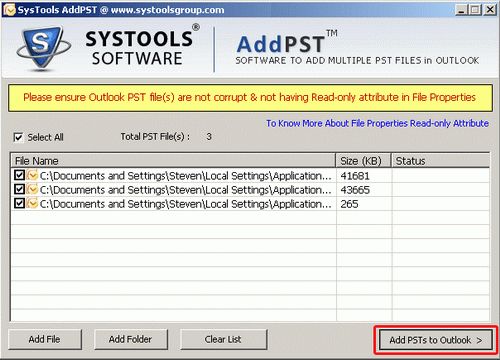
Task: Click the Clear List button
Action: (x=223, y=339)
